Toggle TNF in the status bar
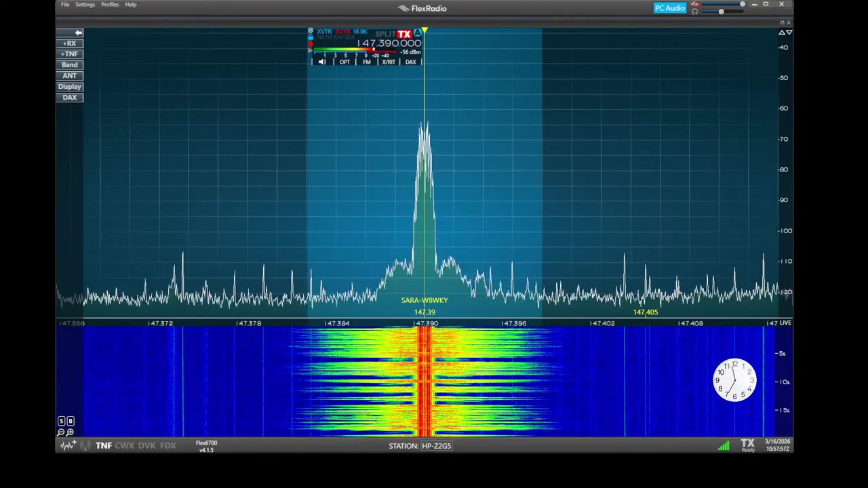Viewport: 868px width, 488px height. point(104,445)
